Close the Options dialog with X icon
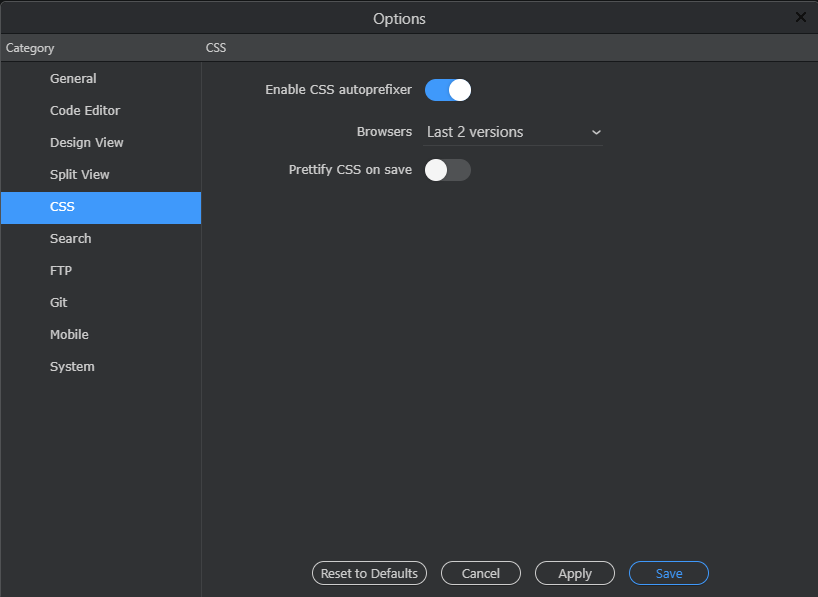 point(800,17)
